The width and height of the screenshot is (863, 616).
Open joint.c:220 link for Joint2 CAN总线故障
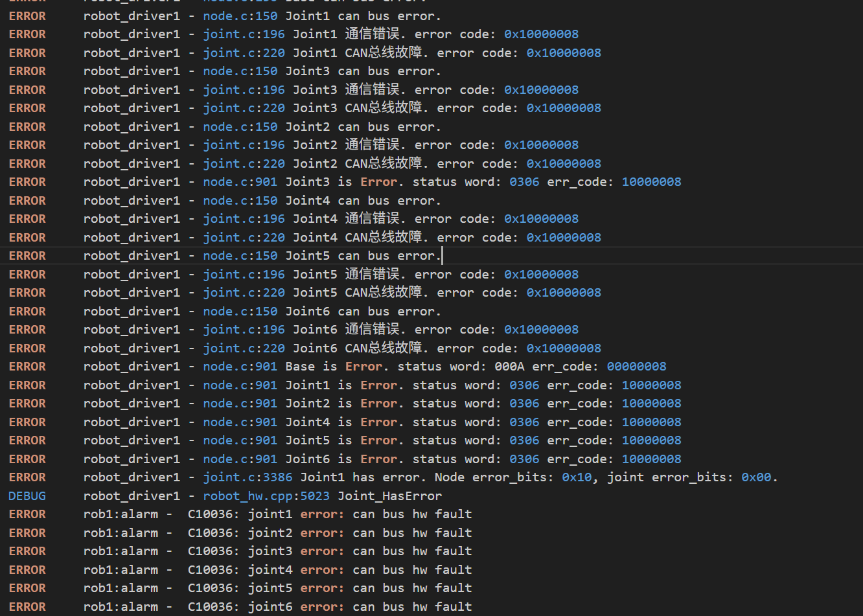(244, 164)
